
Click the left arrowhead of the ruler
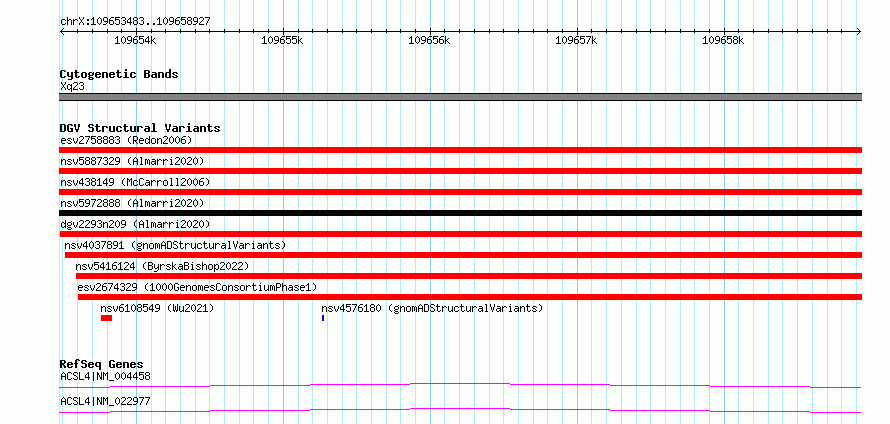pos(62,31)
